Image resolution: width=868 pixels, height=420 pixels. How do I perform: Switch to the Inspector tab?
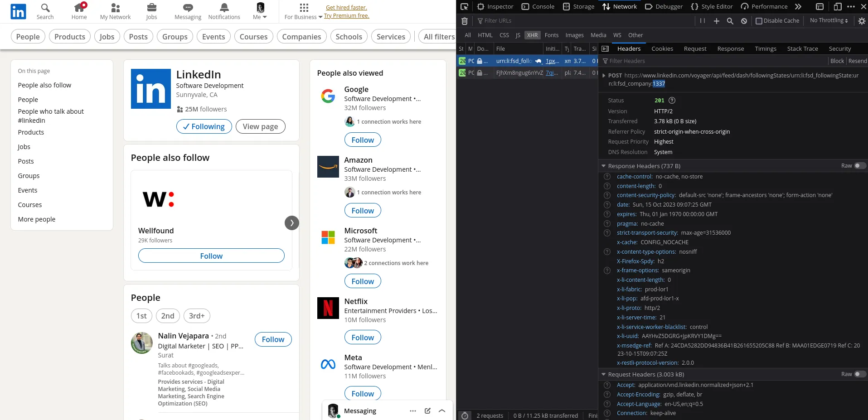pyautogui.click(x=495, y=6)
